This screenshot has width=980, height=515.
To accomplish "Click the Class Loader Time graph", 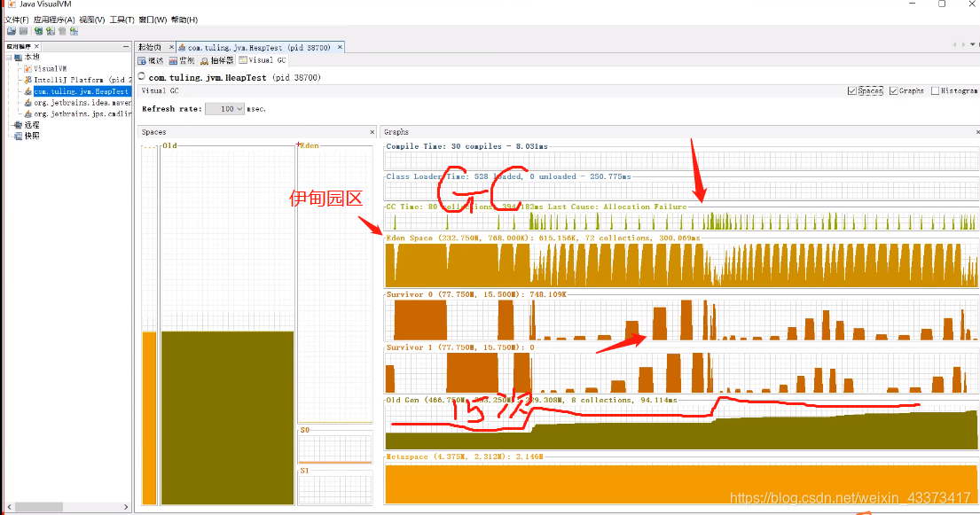I will pos(681,191).
